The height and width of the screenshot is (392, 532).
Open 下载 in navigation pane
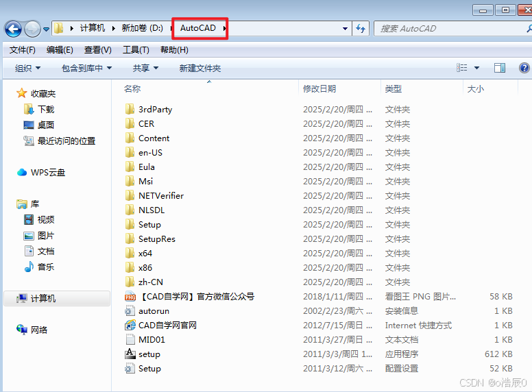(x=46, y=109)
